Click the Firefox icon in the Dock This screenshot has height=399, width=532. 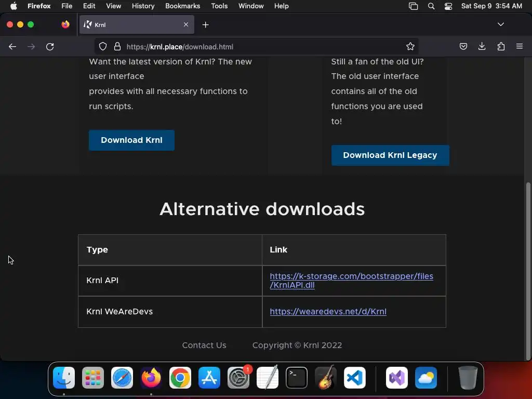pos(151,378)
